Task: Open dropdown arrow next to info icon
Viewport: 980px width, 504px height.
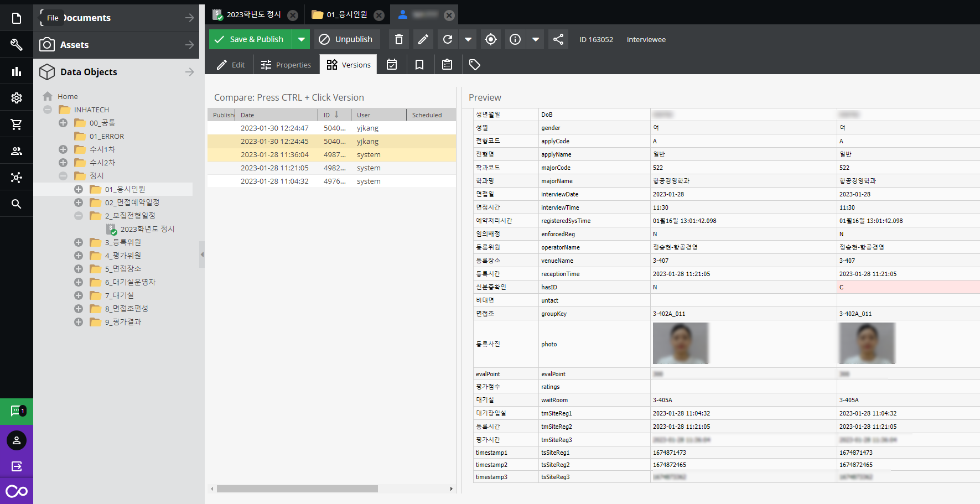Action: pyautogui.click(x=535, y=39)
